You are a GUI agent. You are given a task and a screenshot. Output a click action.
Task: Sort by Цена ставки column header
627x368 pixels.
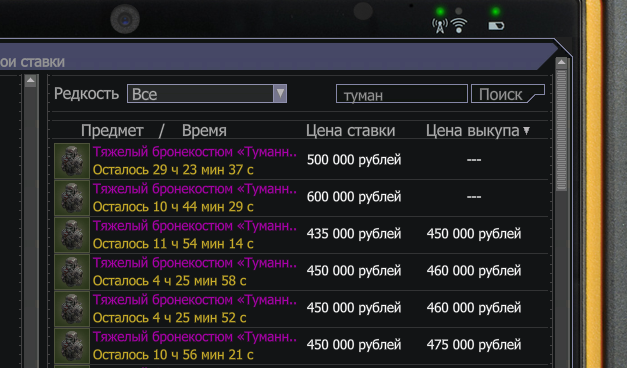tap(350, 131)
